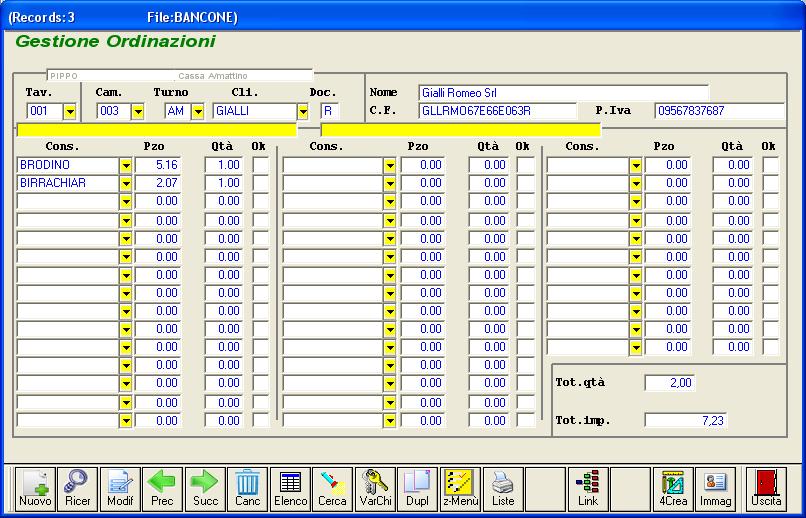This screenshot has height=518, width=806.
Task: Click the Records:3 title text
Action: 42,17
